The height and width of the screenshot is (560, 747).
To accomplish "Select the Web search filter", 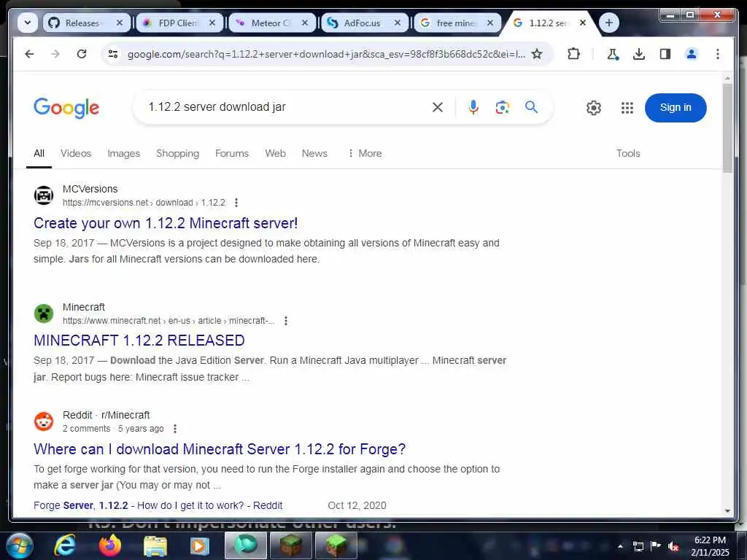I will tap(275, 153).
